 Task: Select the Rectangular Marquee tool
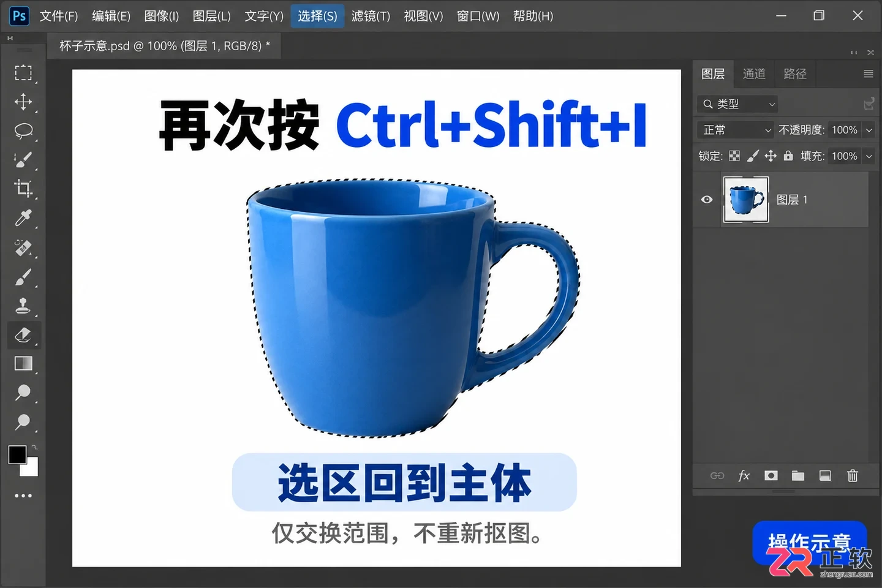23,73
